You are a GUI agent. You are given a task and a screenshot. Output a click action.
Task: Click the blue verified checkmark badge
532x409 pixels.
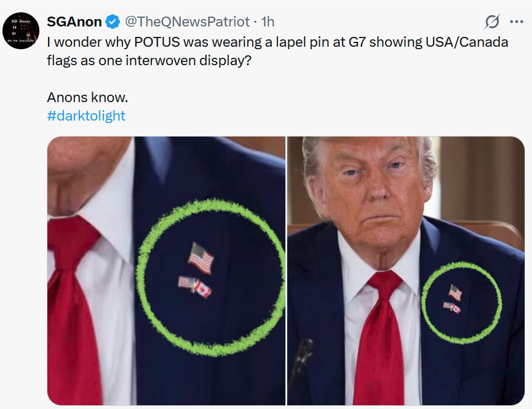pyautogui.click(x=113, y=22)
